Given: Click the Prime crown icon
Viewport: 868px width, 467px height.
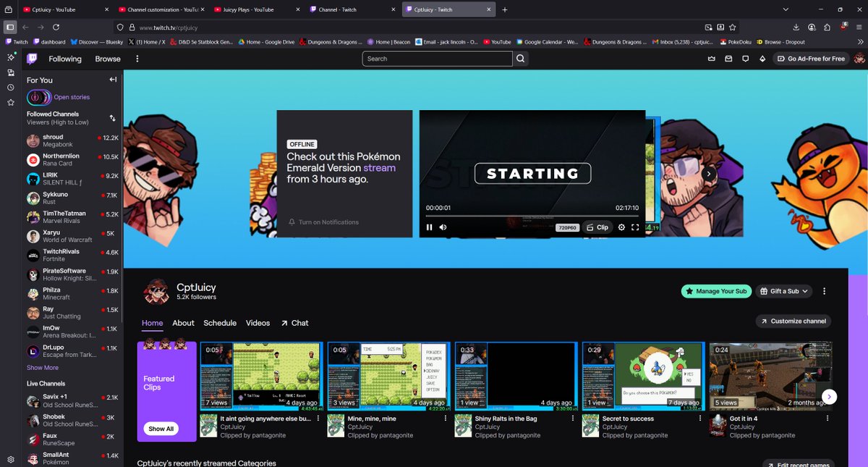Looking at the screenshot, I should tap(712, 59).
